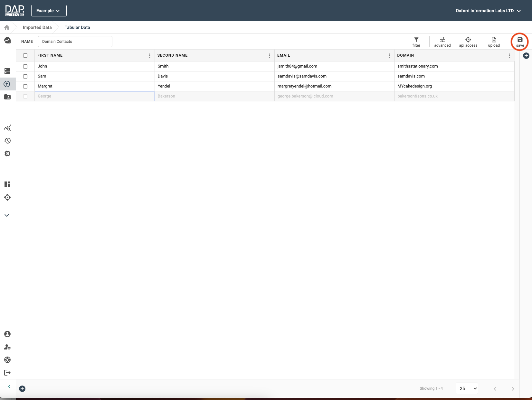This screenshot has width=532, height=400.
Task: Click the Domain Contacts name field
Action: [75, 42]
